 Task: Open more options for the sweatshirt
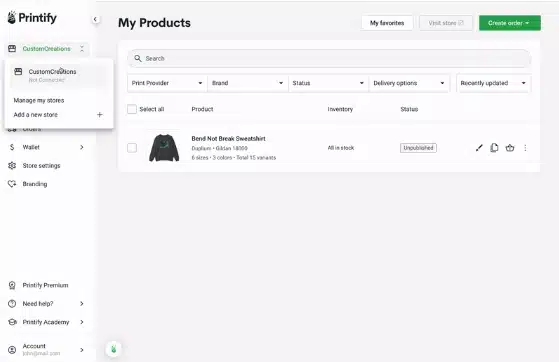pos(525,148)
